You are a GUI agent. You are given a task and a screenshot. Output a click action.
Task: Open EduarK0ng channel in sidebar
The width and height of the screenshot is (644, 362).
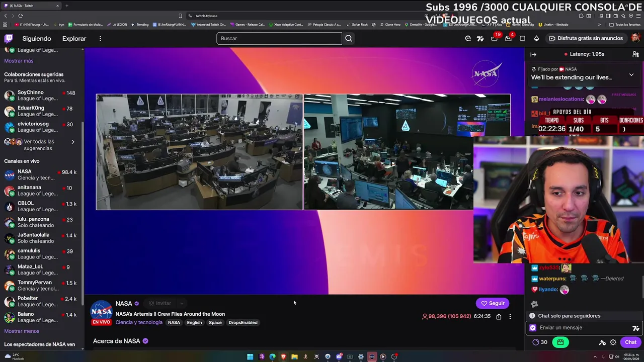41,111
